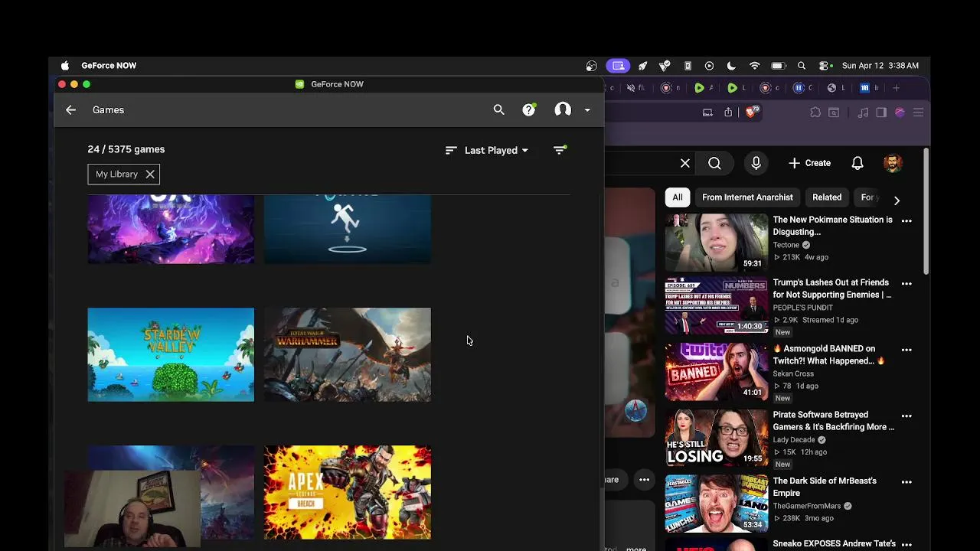980x551 pixels.
Task: Select the Ori game tile
Action: [x=171, y=229]
